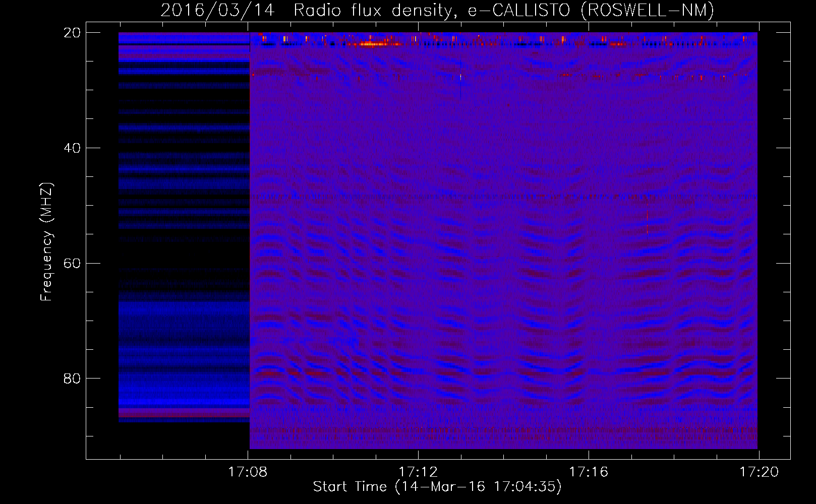Click the '60' frequency tick label
The image size is (816, 504).
pos(72,264)
